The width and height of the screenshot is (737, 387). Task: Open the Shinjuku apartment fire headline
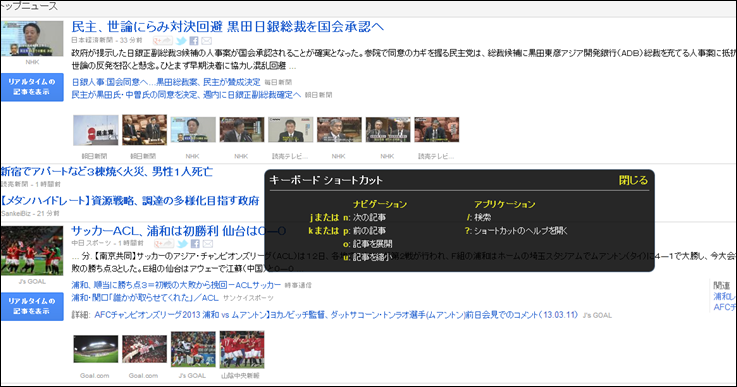[107, 172]
